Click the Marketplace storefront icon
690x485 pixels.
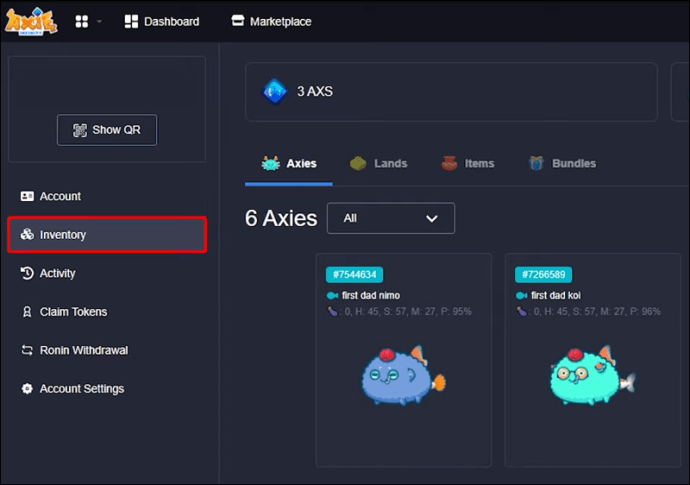coord(238,21)
